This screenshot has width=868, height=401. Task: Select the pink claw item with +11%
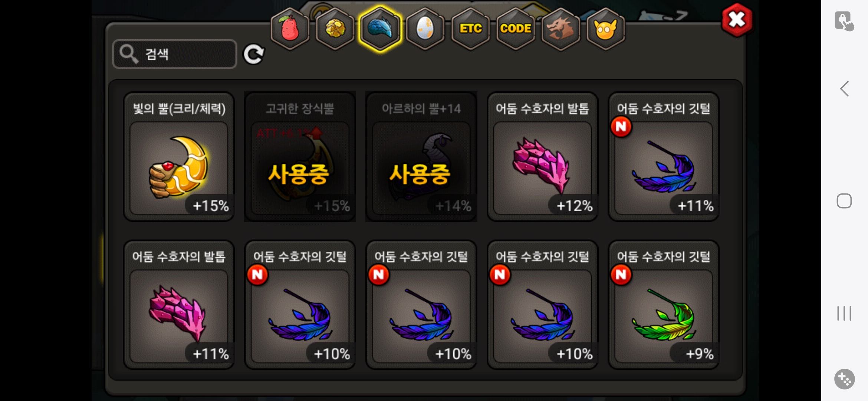coord(179,304)
